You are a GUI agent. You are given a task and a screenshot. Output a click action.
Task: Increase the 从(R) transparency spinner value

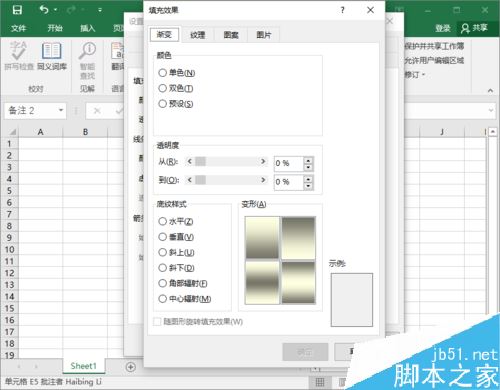click(x=308, y=160)
